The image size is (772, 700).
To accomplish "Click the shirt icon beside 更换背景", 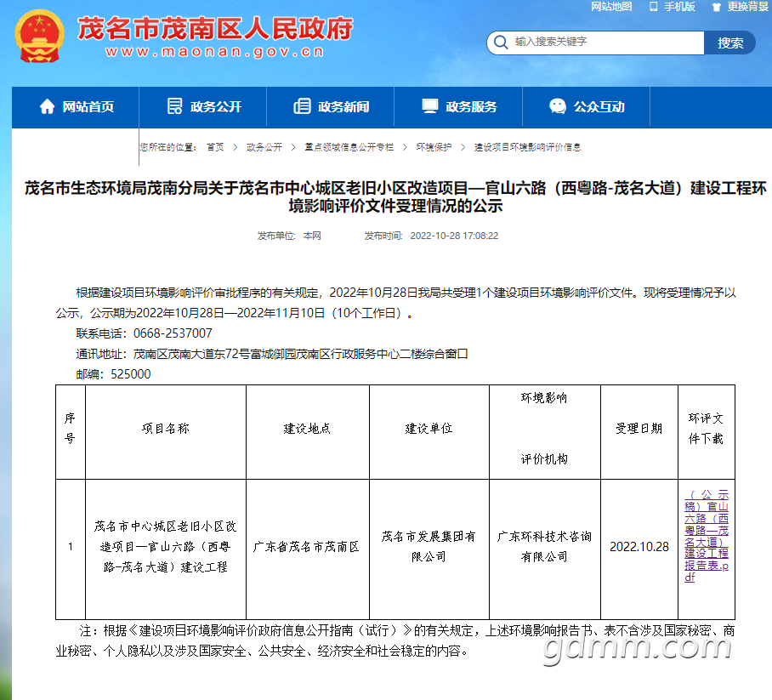I will click(717, 7).
